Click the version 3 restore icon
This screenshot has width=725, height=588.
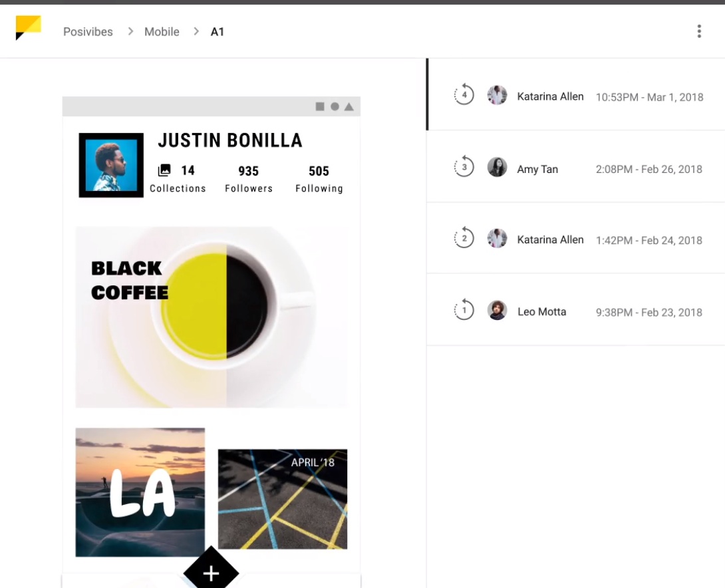[464, 167]
